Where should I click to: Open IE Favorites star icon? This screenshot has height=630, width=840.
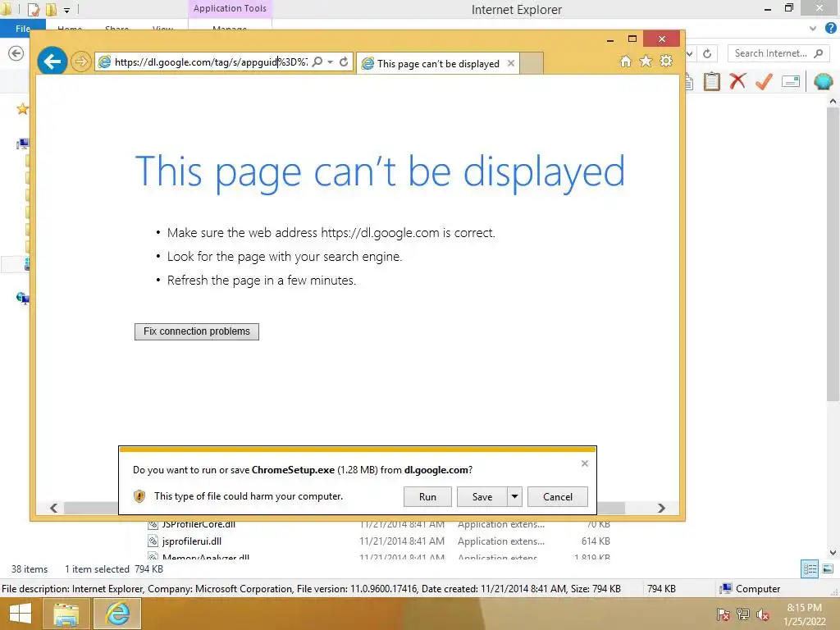point(646,61)
